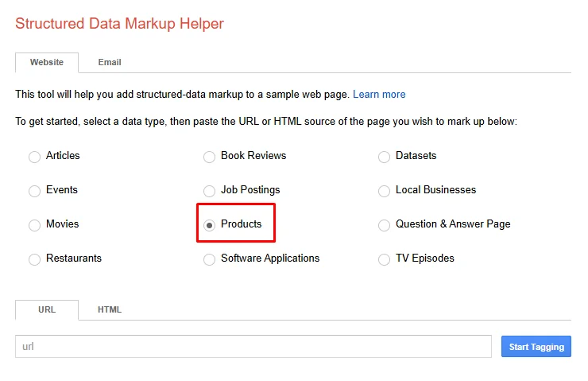Screen dimensions: 588x381
Task: Choose Job Postings data type
Action: point(209,191)
